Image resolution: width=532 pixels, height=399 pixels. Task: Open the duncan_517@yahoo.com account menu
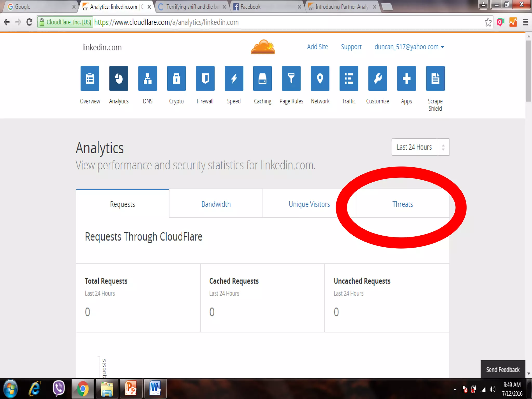[409, 47]
